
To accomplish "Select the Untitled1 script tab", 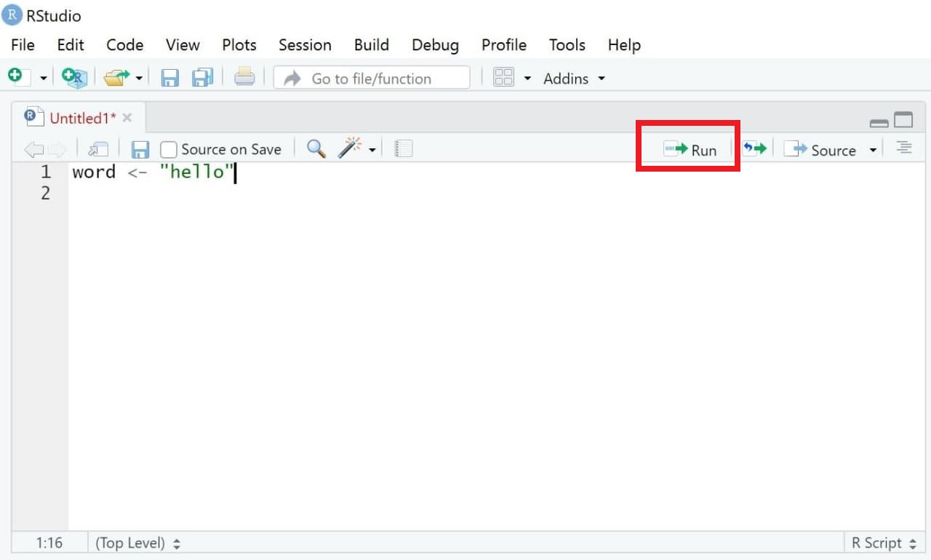I will pyautogui.click(x=80, y=116).
